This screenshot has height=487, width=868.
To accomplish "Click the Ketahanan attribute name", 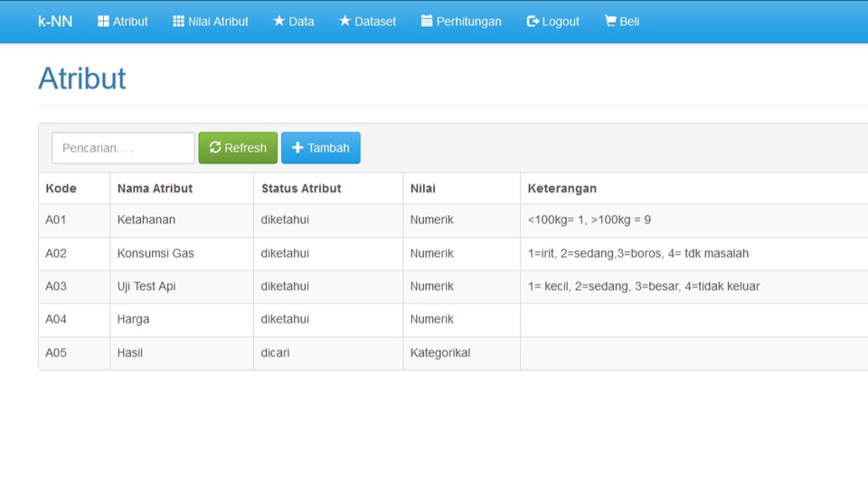I will (x=146, y=220).
